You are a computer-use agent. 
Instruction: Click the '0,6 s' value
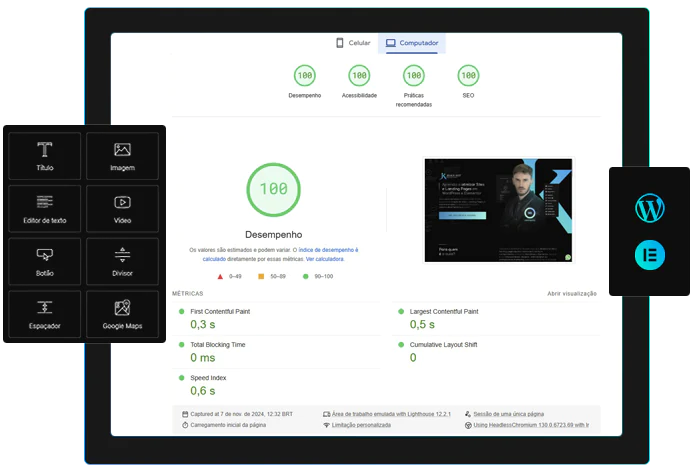tap(203, 391)
